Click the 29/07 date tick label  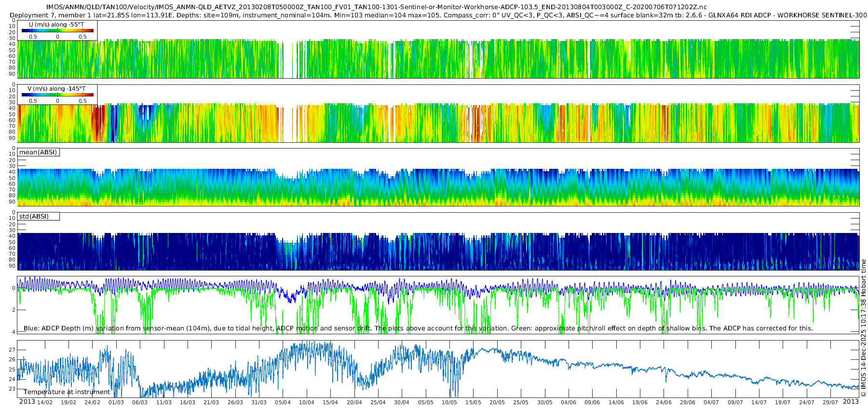tap(830, 402)
